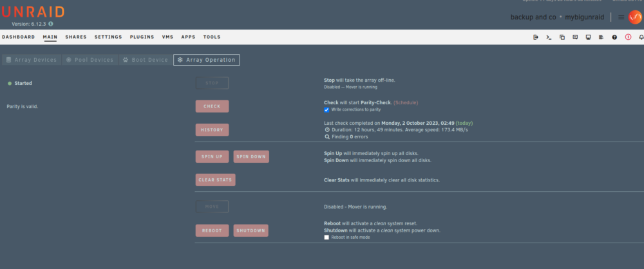Screen dimensions: 644x269
Task: Click the UNRAID logo
Action: pyautogui.click(x=33, y=12)
